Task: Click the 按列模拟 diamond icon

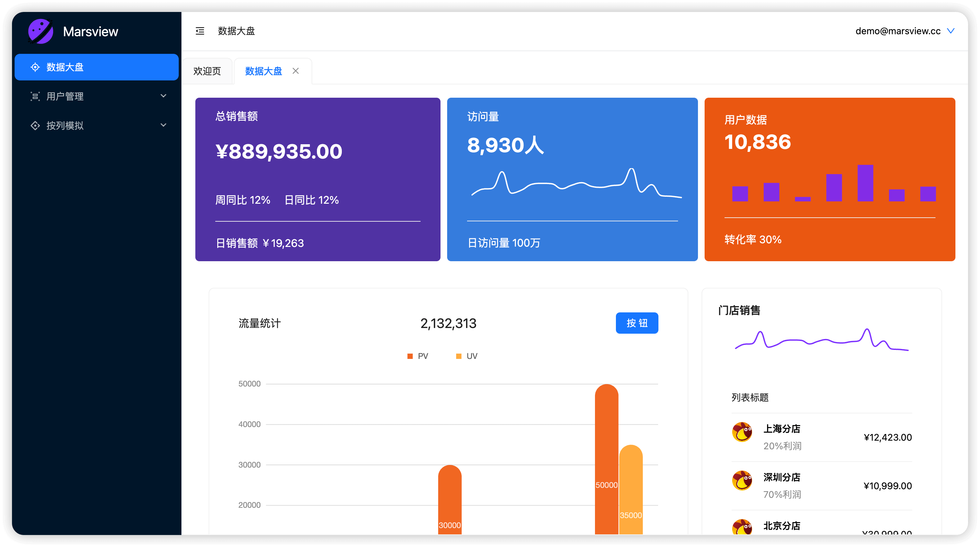Action: point(35,126)
